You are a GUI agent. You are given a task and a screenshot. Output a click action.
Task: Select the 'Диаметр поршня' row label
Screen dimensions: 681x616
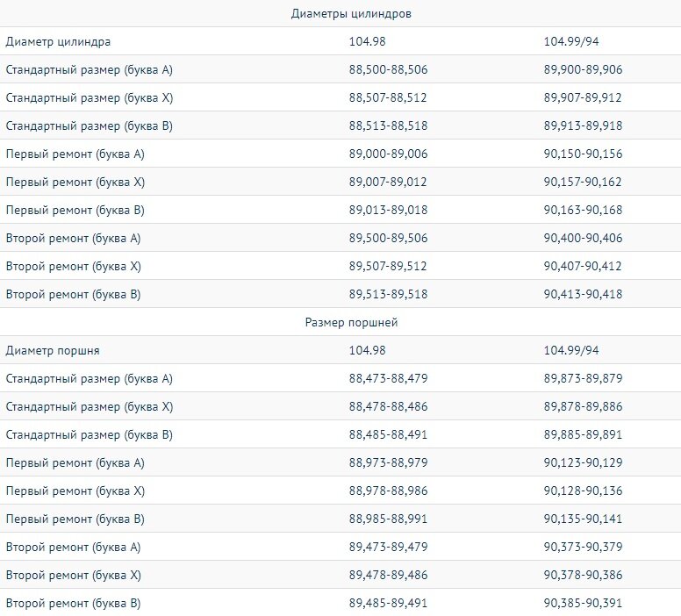(x=53, y=351)
